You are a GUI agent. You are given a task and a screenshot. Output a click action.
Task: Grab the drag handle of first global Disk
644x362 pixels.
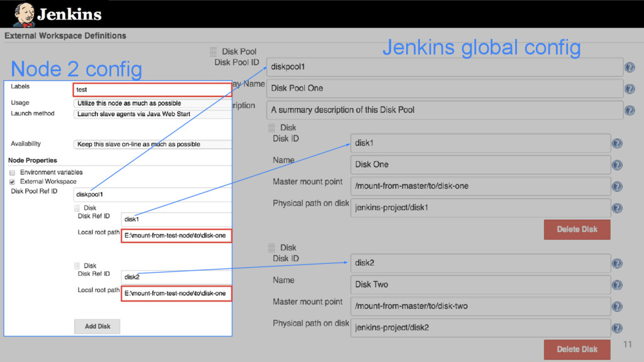pyautogui.click(x=272, y=128)
